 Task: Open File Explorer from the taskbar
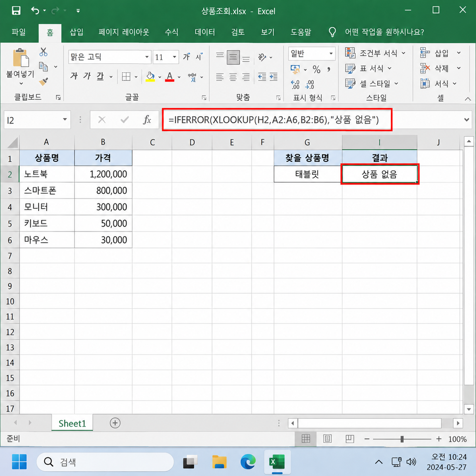coord(219,462)
